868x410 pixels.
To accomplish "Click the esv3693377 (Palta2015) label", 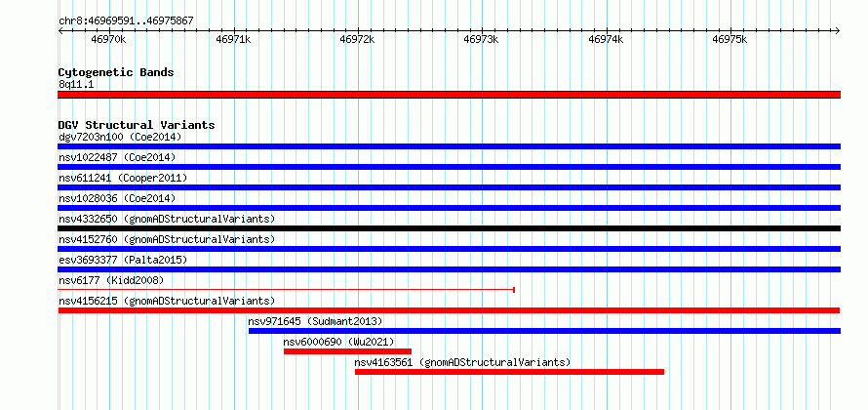I will point(123,260).
